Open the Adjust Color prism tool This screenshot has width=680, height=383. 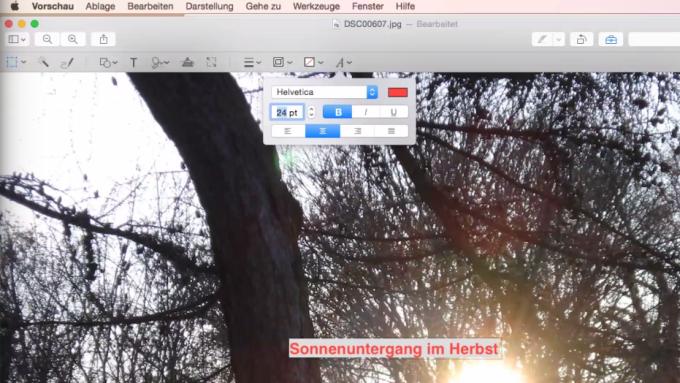(x=188, y=62)
